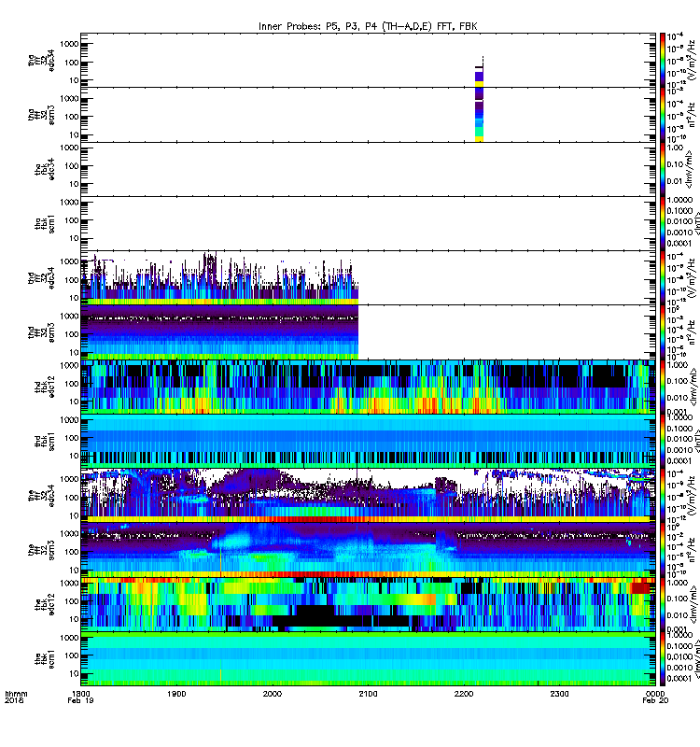Click the color bar beside thd fff scm3 panel
The width and height of the screenshot is (700, 747).
(x=662, y=332)
